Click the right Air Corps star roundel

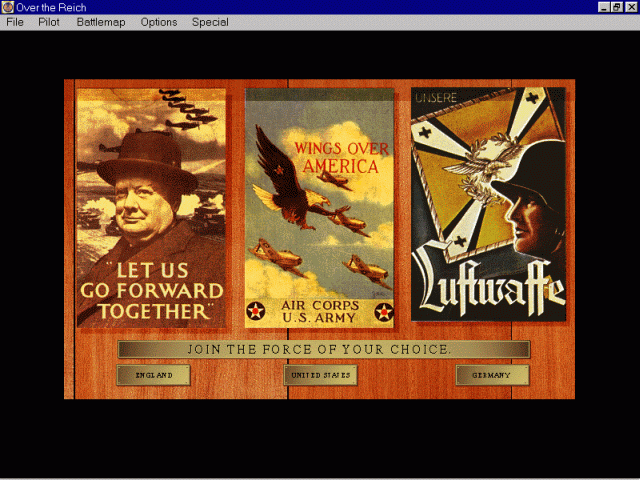tap(384, 312)
